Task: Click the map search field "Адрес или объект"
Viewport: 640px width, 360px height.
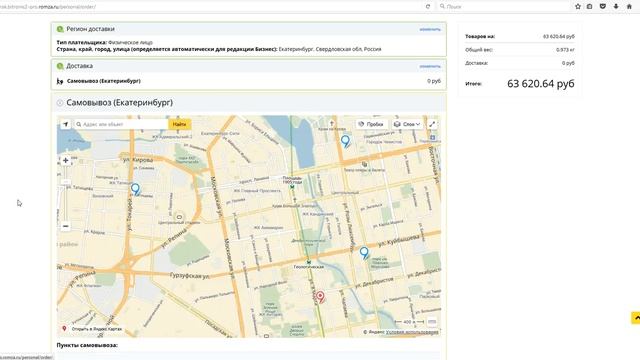Action: tap(121, 124)
